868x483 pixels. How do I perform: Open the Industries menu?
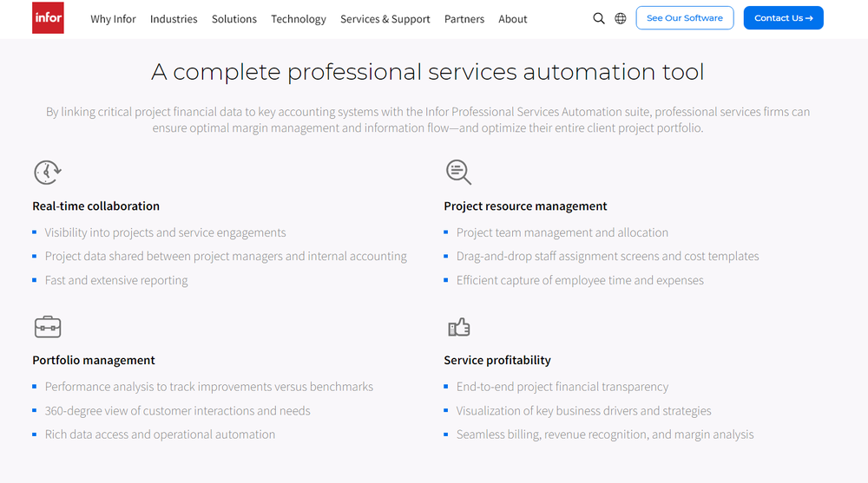[x=174, y=19]
